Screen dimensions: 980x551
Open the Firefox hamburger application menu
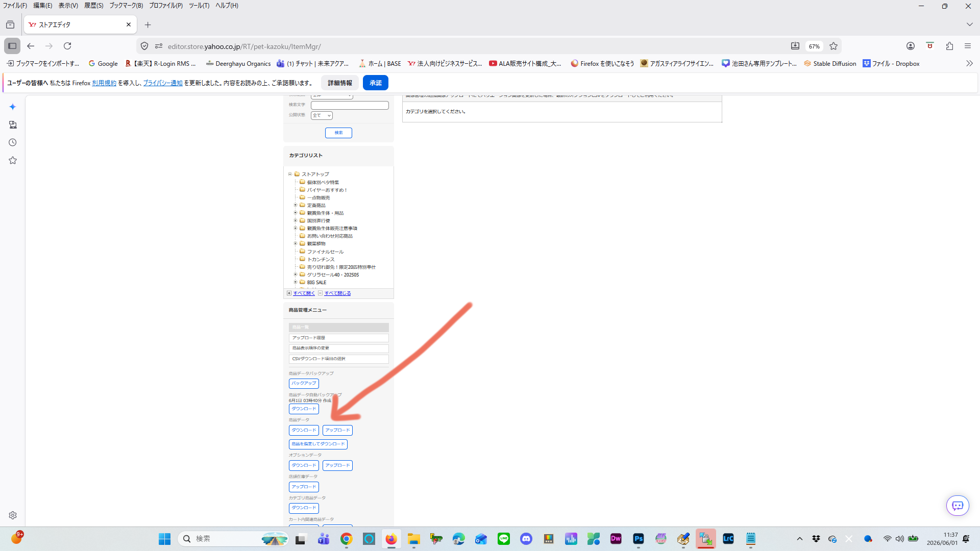click(968, 46)
